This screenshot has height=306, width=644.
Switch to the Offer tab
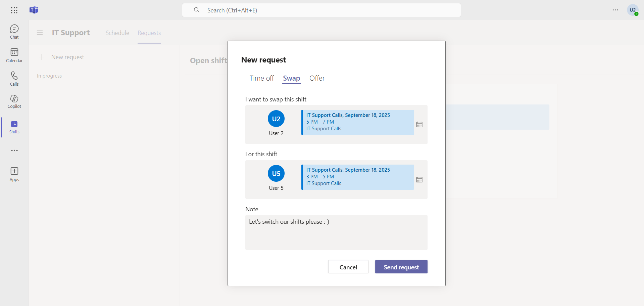coord(317,78)
